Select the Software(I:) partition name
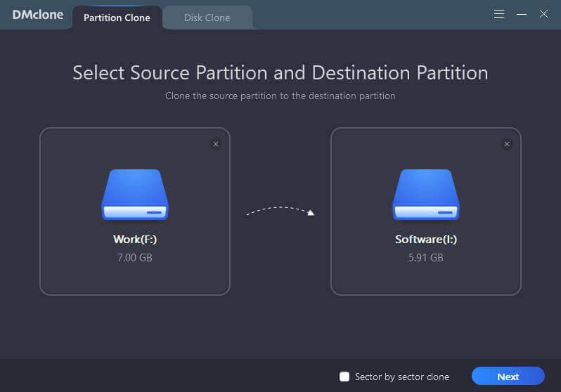Screen dimensions: 561x392 click(426, 240)
